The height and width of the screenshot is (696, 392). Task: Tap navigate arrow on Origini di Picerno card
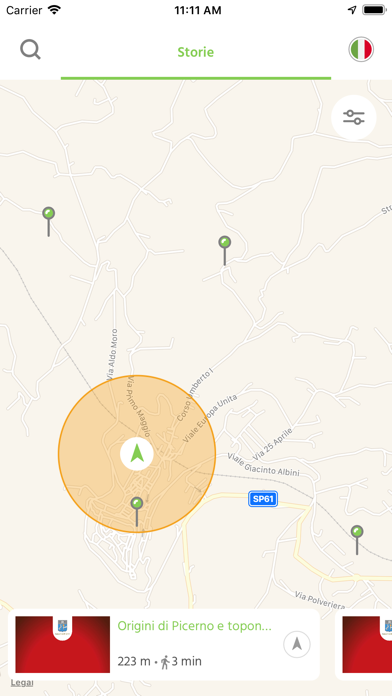coord(297,644)
